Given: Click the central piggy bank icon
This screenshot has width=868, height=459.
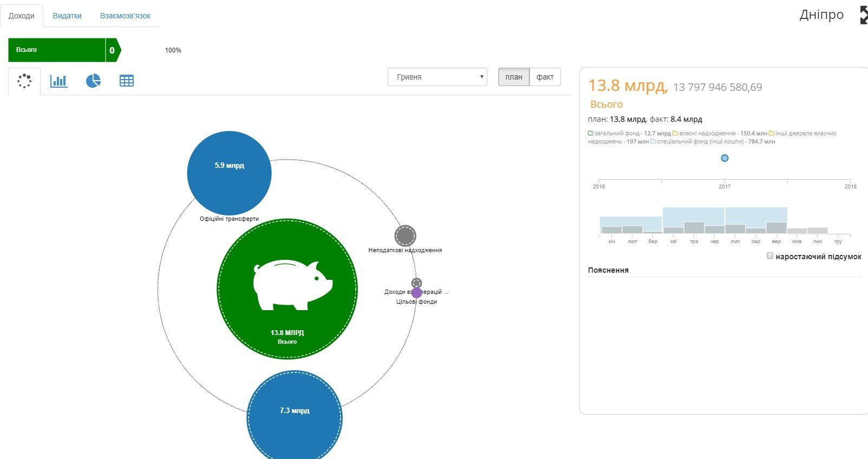Looking at the screenshot, I should [292, 285].
